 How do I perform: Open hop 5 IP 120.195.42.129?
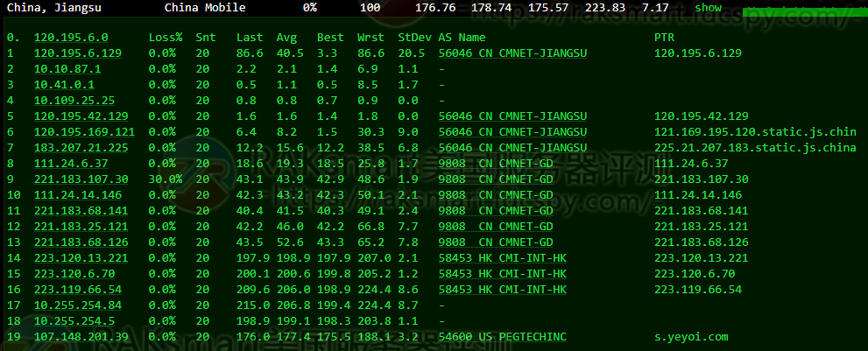[81, 116]
